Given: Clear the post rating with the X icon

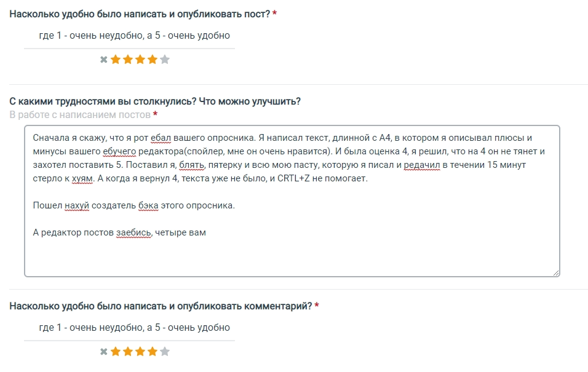Looking at the screenshot, I should (104, 59).
